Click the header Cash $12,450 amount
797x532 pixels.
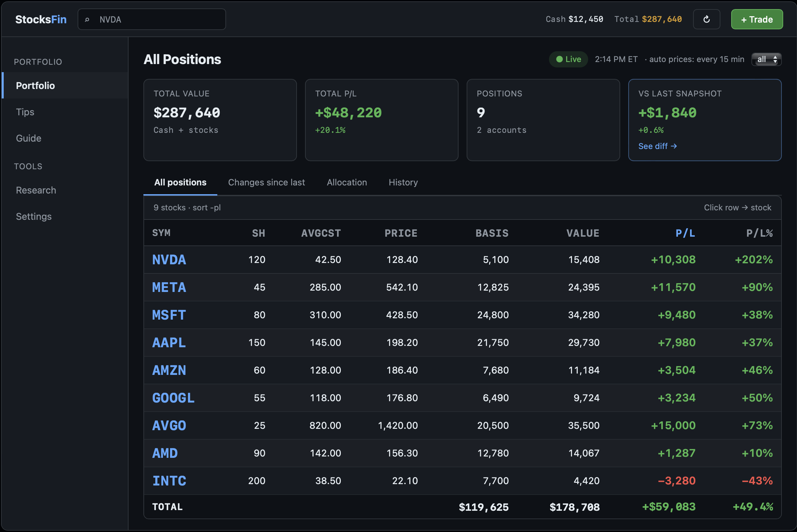pos(586,19)
